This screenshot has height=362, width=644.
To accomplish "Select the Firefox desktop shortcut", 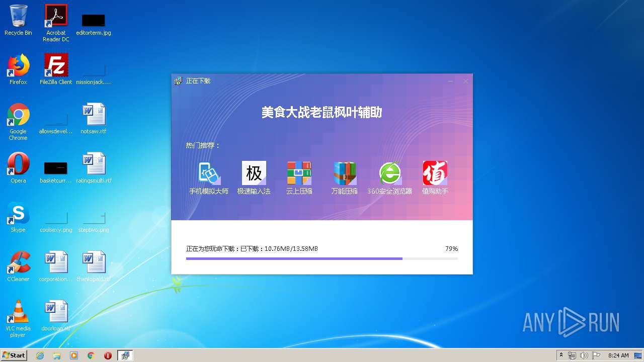I will click(x=18, y=69).
